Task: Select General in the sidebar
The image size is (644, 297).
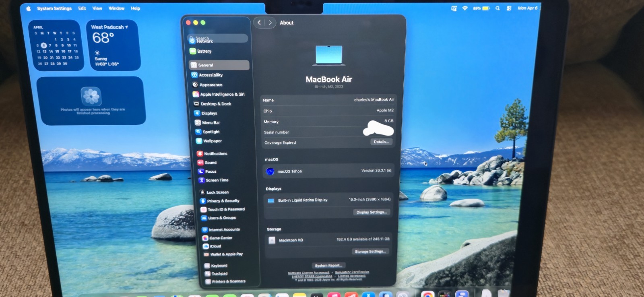Action: point(219,65)
